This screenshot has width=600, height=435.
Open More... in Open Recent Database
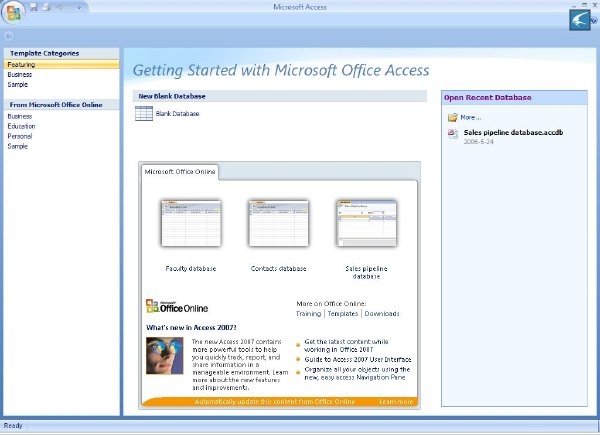[470, 117]
